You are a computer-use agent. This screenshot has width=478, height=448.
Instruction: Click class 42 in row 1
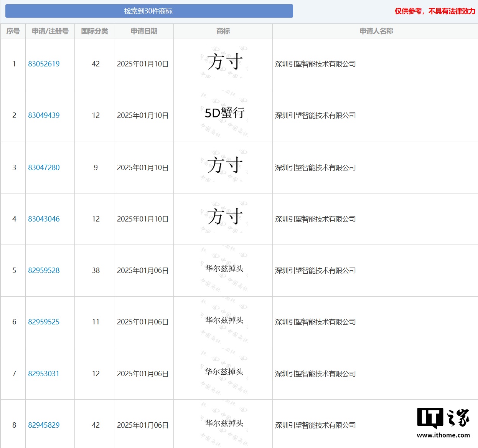click(96, 64)
